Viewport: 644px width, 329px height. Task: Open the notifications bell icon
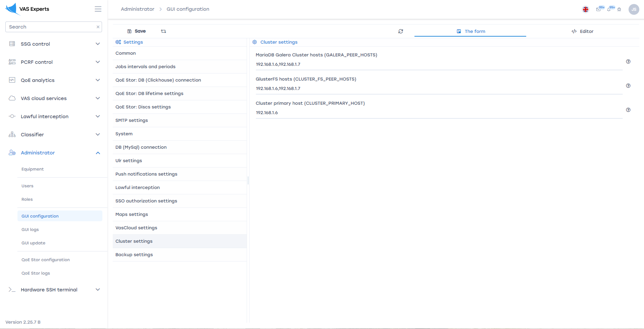tap(609, 9)
